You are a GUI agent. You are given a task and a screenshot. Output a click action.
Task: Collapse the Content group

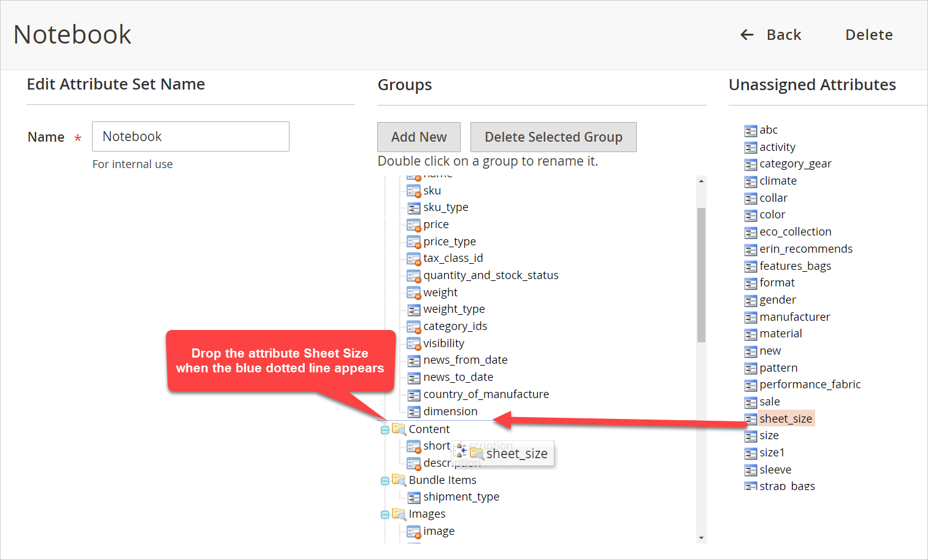click(385, 429)
